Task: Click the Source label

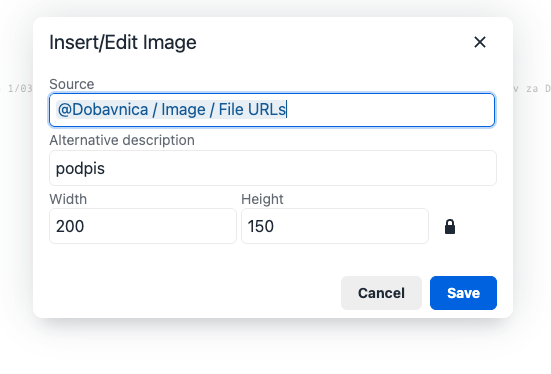Action: click(72, 84)
